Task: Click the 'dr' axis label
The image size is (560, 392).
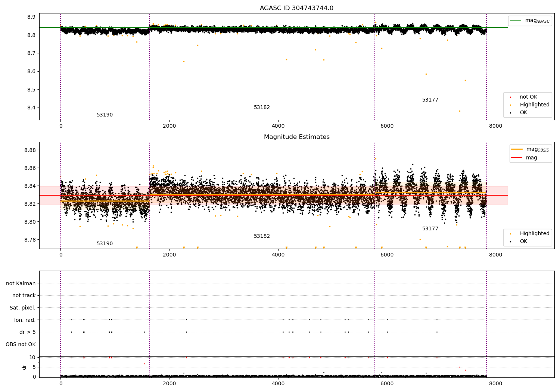Action: pyautogui.click(x=24, y=367)
